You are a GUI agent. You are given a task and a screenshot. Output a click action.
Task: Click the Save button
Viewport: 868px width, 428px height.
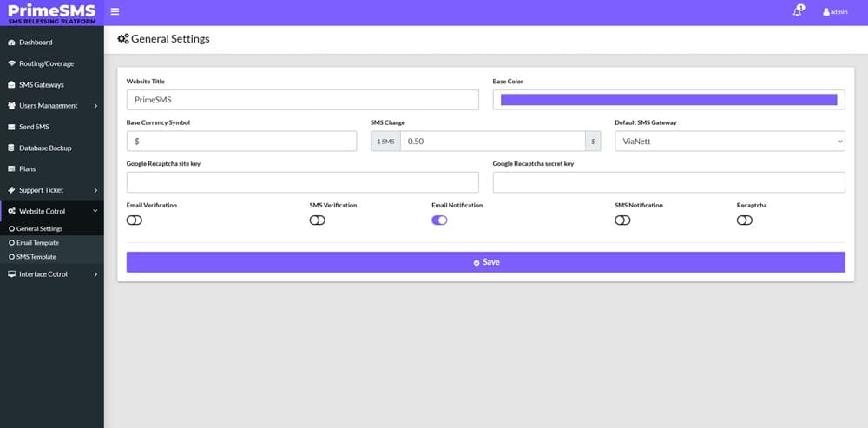point(485,262)
